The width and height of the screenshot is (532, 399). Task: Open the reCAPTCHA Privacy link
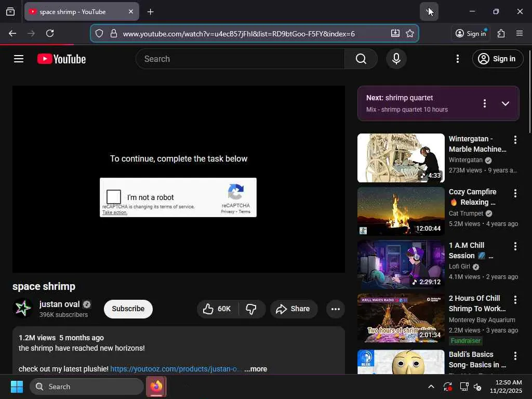point(228,211)
